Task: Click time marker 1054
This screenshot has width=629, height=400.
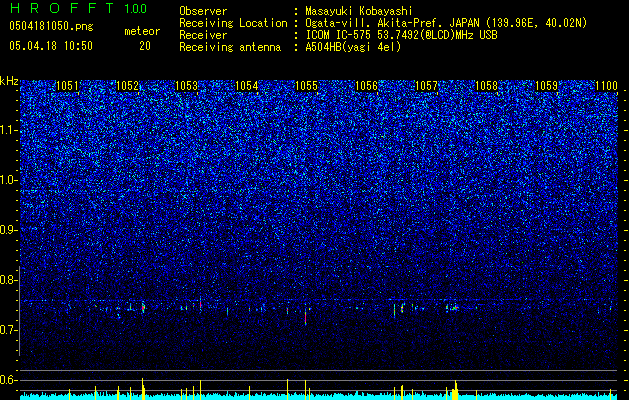Action: pyautogui.click(x=247, y=86)
